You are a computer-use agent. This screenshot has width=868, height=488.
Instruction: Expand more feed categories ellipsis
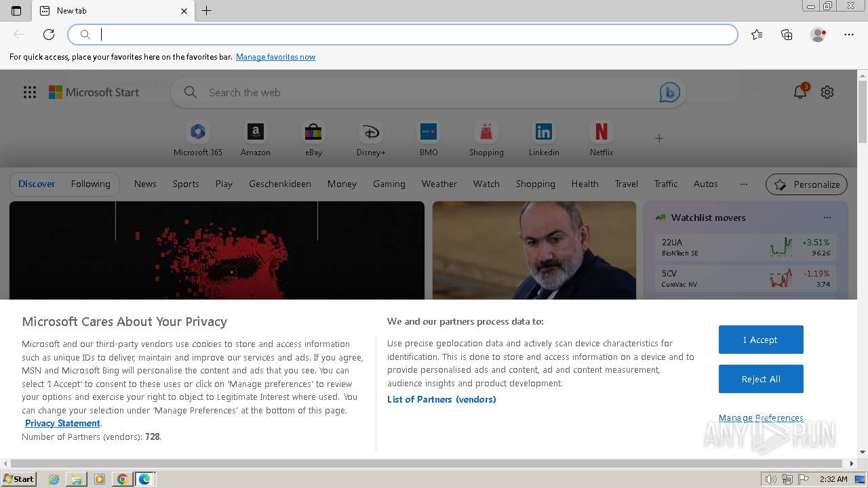tap(744, 184)
